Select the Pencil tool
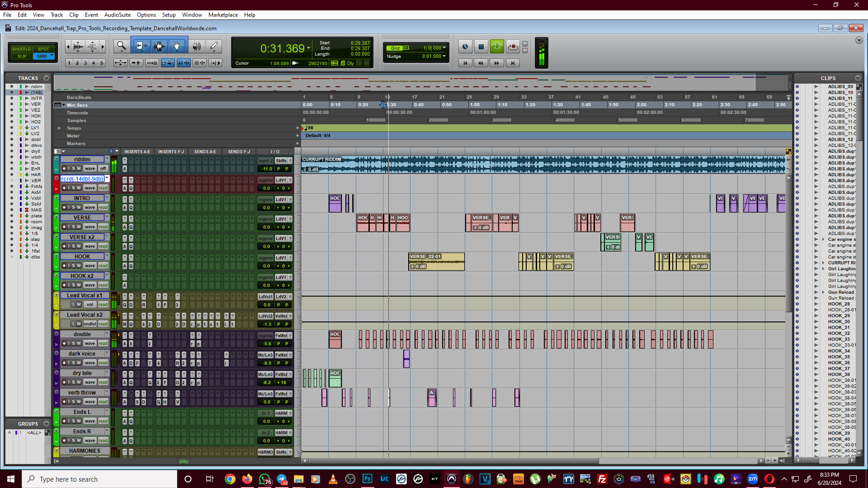 coord(214,46)
